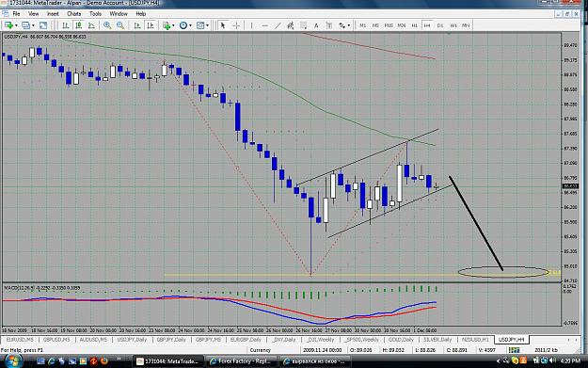Image resolution: width=588 pixels, height=368 pixels.
Task: Switch chart to Line Chart mode
Action: pos(91,25)
